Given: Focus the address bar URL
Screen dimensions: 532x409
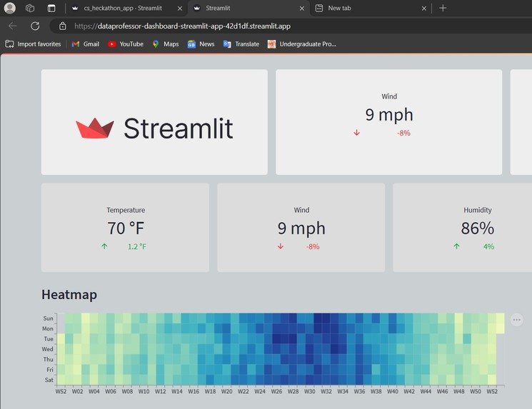Looking at the screenshot, I should [182, 26].
